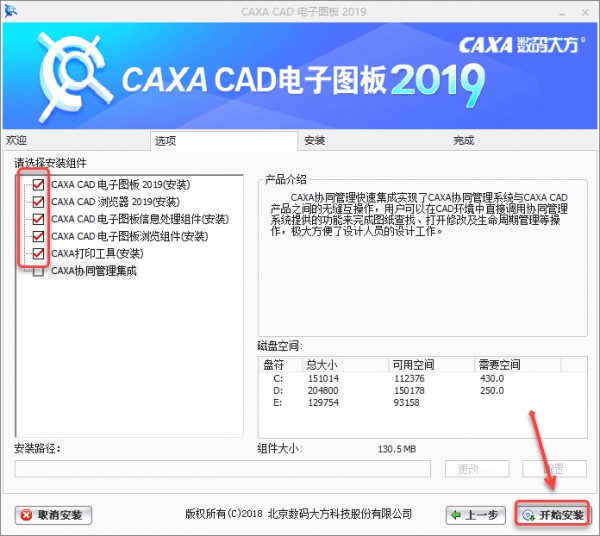
Task: Go back with 上一步 button
Action: point(476,515)
